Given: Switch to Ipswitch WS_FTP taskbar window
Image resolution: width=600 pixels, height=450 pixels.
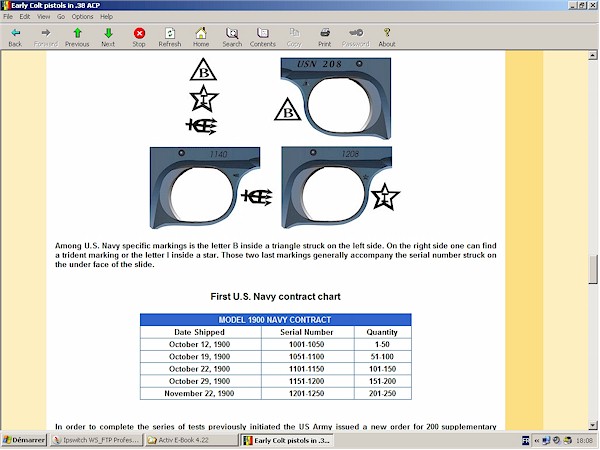Looking at the screenshot, I should pyautogui.click(x=96, y=440).
